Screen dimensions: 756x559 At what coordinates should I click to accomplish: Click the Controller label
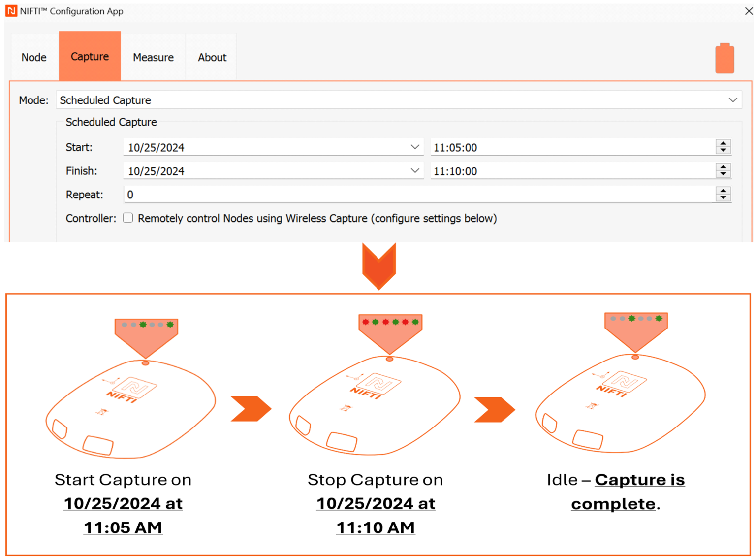(x=91, y=218)
